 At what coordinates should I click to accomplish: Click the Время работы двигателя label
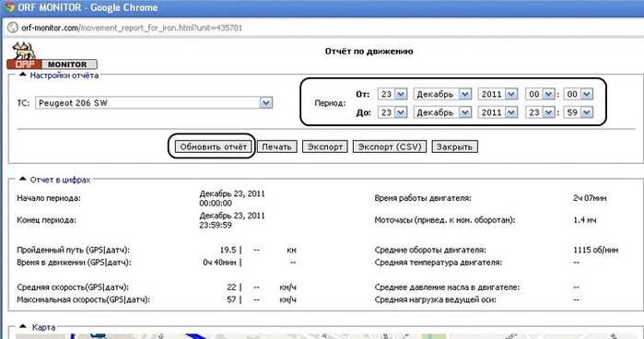(423, 198)
